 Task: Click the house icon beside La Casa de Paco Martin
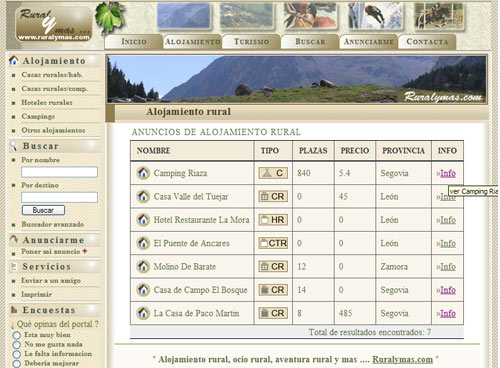(x=143, y=313)
